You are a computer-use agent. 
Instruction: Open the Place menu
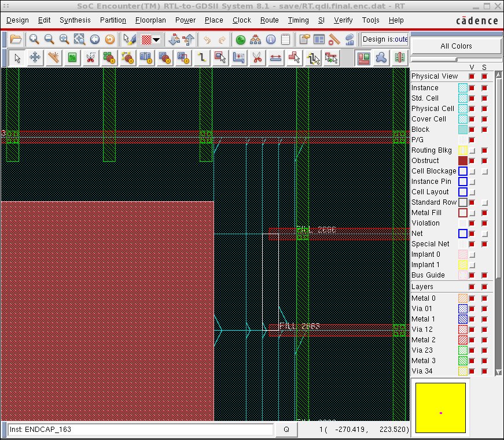coord(214,20)
